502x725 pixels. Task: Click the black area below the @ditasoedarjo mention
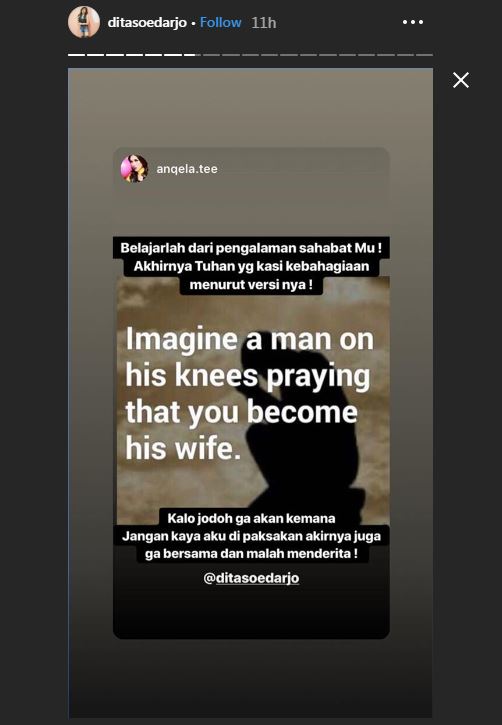[x=251, y=613]
